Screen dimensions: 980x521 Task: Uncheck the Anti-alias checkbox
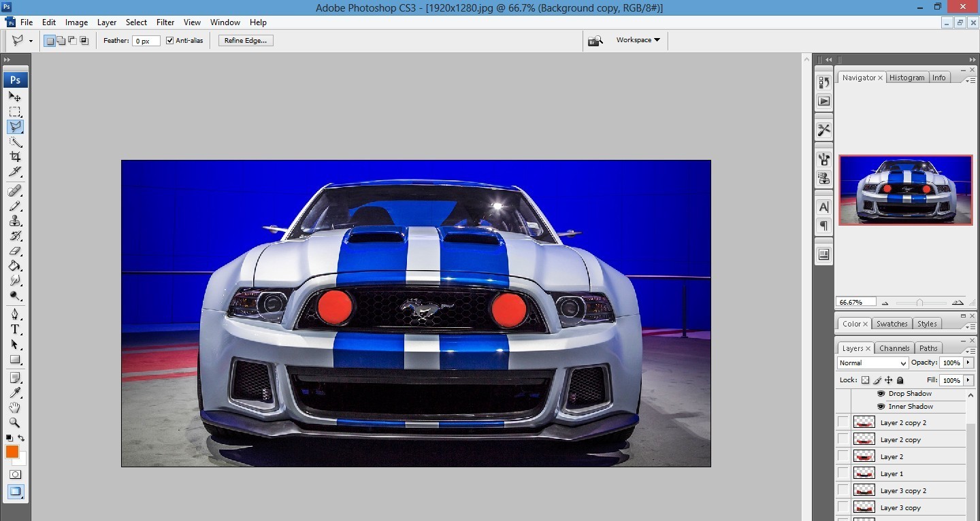pyautogui.click(x=169, y=41)
